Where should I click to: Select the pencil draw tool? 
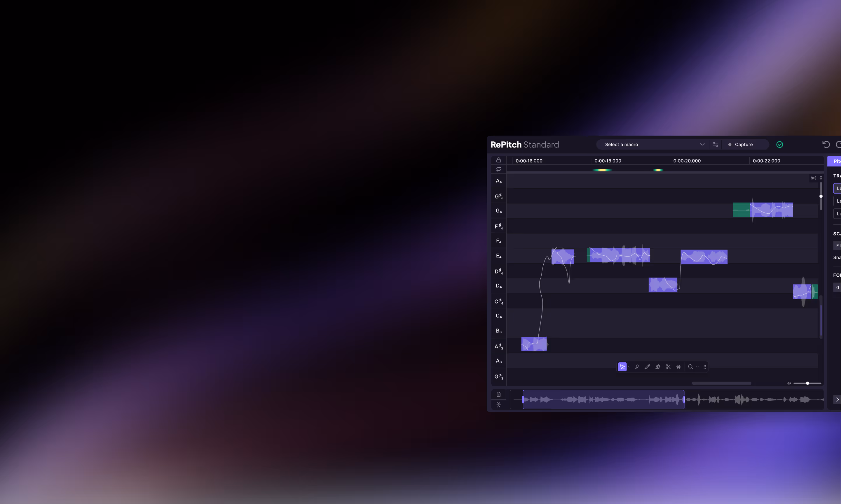tap(647, 367)
